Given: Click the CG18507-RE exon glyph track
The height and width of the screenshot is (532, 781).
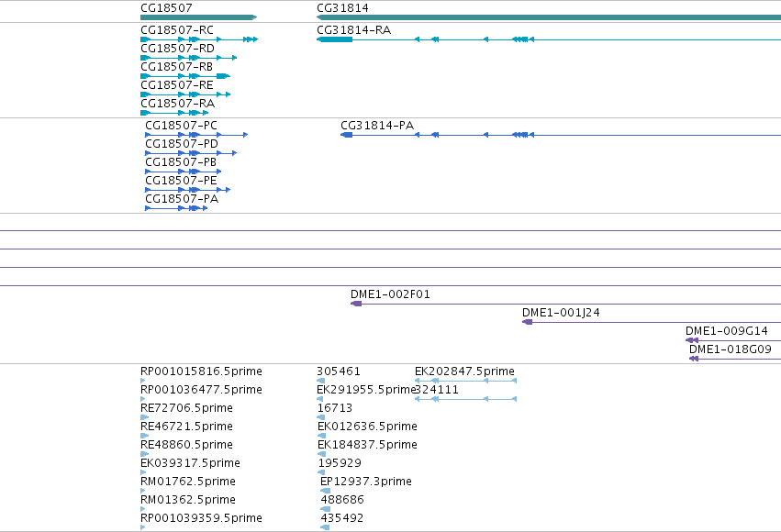Looking at the screenshot, I should click(x=185, y=94).
